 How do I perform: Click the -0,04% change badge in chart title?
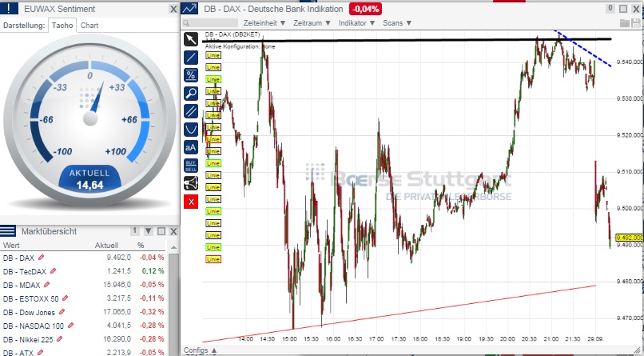coord(365,9)
